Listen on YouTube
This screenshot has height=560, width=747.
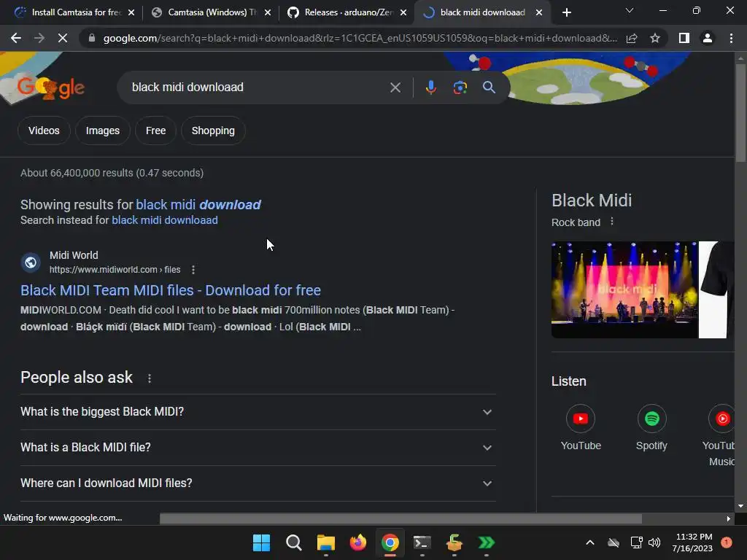[x=580, y=427]
